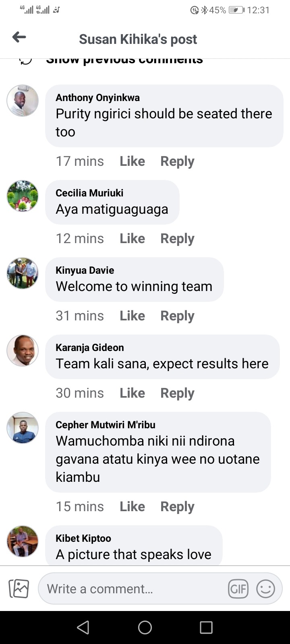Open Kinyua Davie's avatar thumbnail
The width and height of the screenshot is (290, 644).
pos(23,273)
